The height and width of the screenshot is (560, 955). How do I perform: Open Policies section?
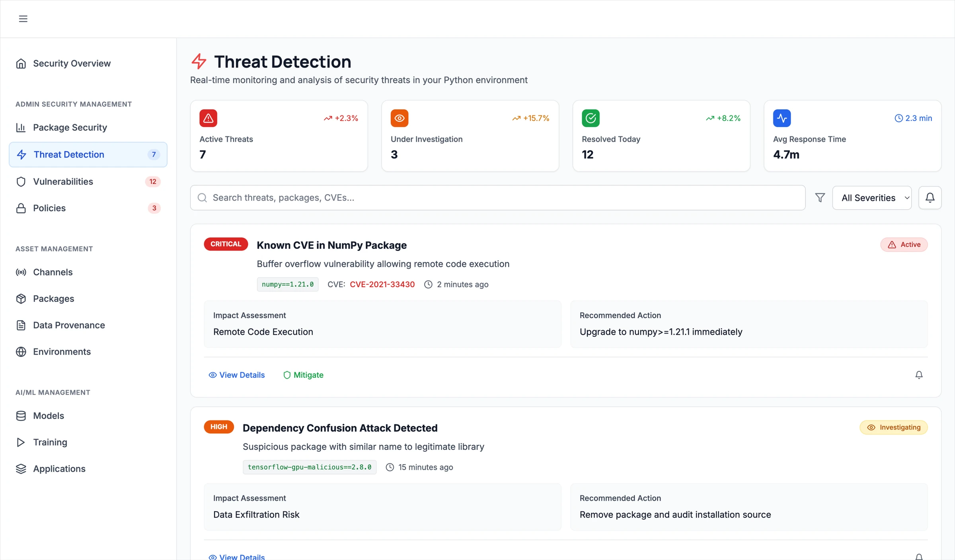(x=88, y=208)
